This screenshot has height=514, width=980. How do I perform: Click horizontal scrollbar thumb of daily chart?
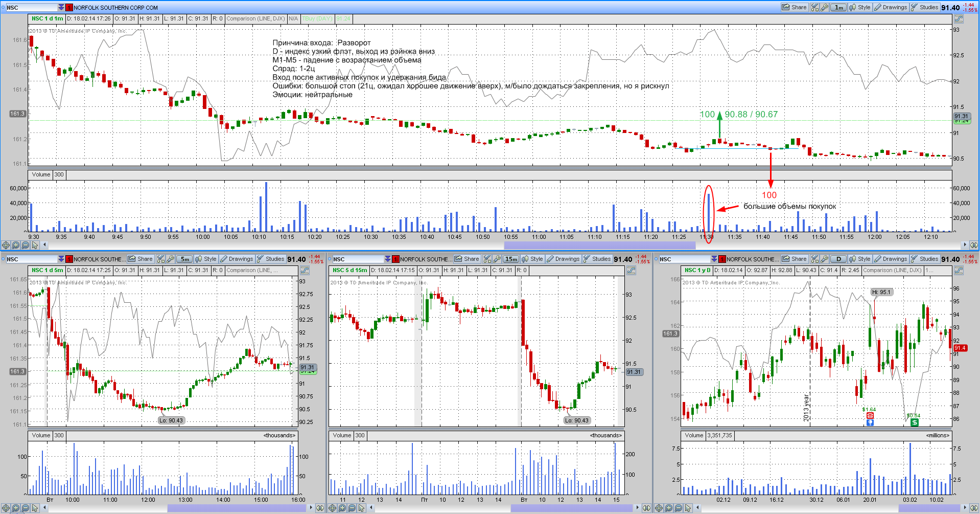click(x=930, y=508)
